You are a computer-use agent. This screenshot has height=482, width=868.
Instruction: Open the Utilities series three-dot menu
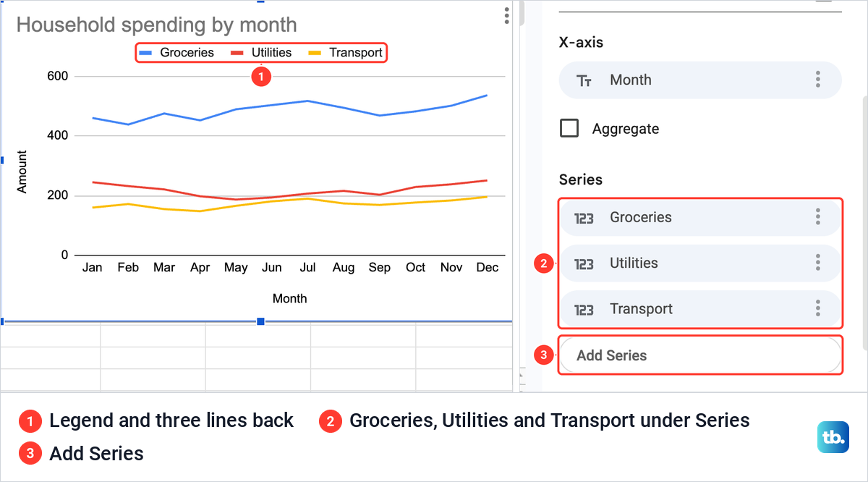818,263
